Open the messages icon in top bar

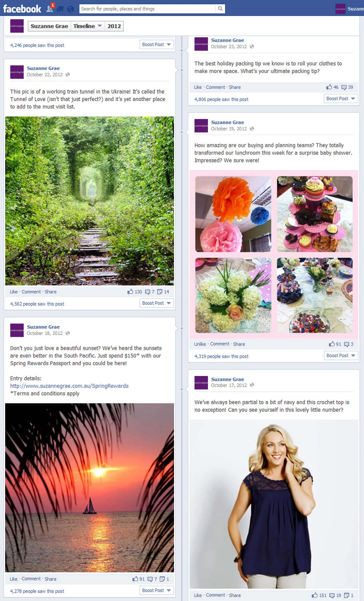(x=60, y=9)
